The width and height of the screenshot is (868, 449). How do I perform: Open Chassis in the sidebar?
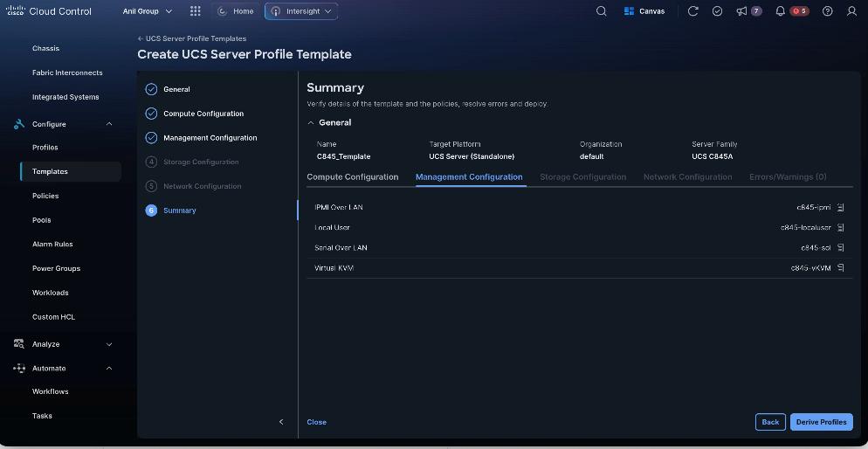pos(45,48)
